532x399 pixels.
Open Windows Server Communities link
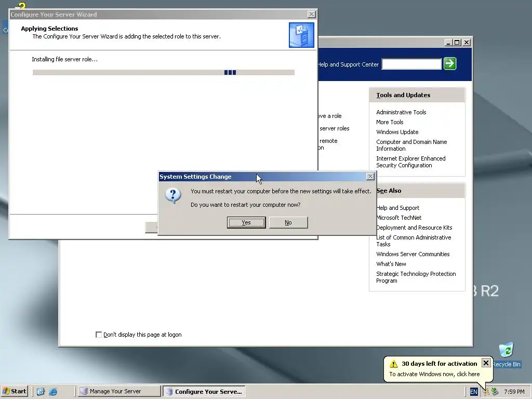click(x=413, y=254)
